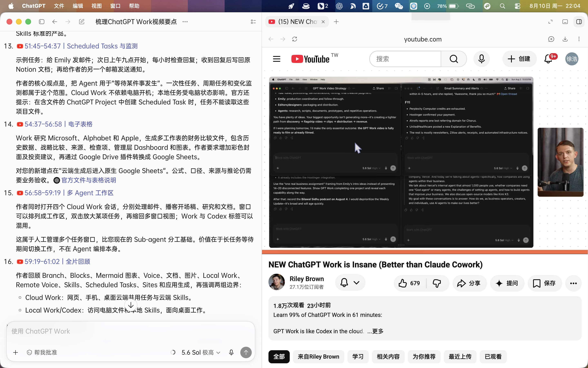Start YouTube voice search with microphone
The height and width of the screenshot is (368, 588).
point(481,59)
